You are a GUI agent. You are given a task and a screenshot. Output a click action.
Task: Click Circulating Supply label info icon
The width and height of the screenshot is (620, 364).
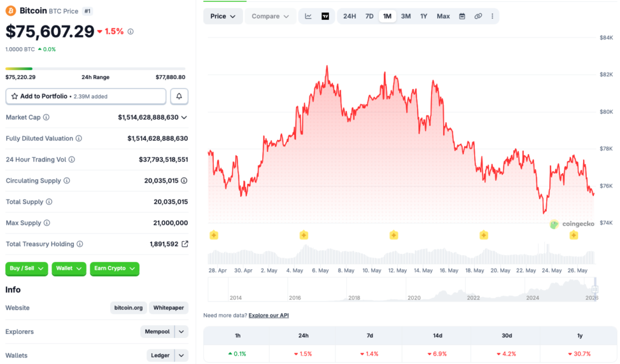coord(67,181)
